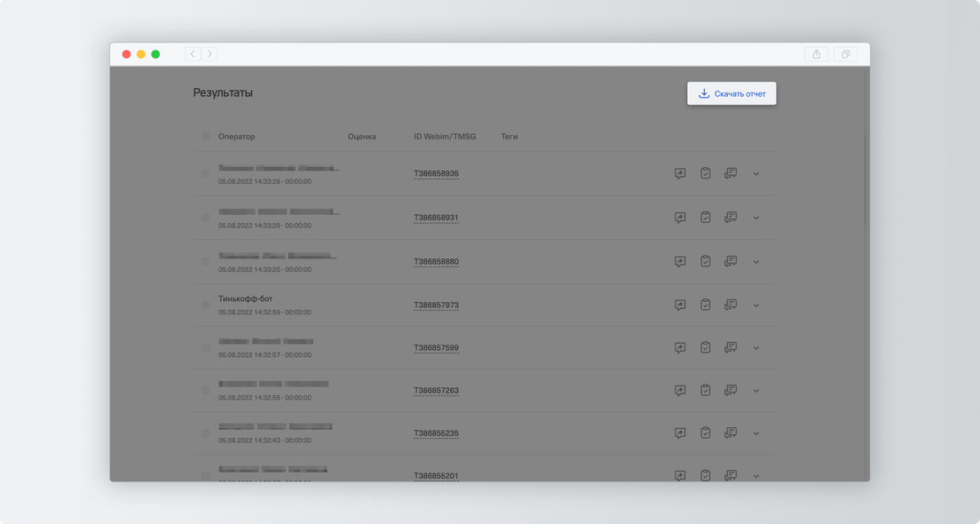Tick the checkbox for row T386857263
The height and width of the screenshot is (524, 980).
[206, 390]
